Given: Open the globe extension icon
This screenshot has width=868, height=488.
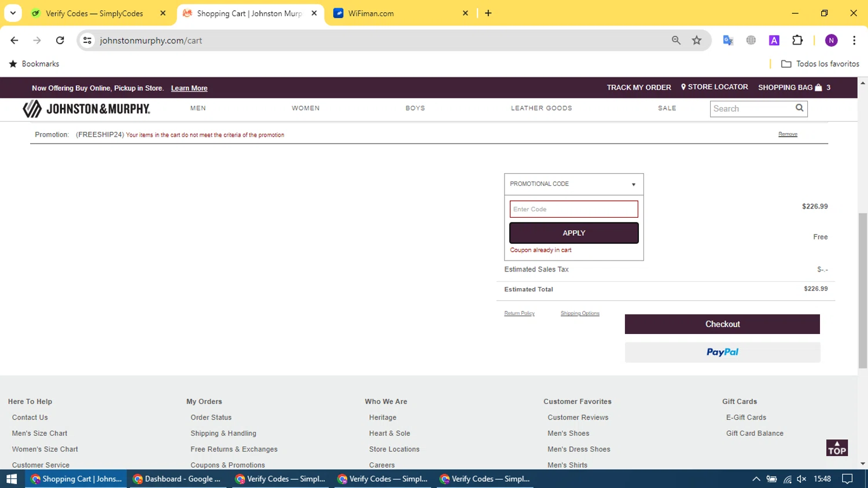Looking at the screenshot, I should [x=751, y=41].
